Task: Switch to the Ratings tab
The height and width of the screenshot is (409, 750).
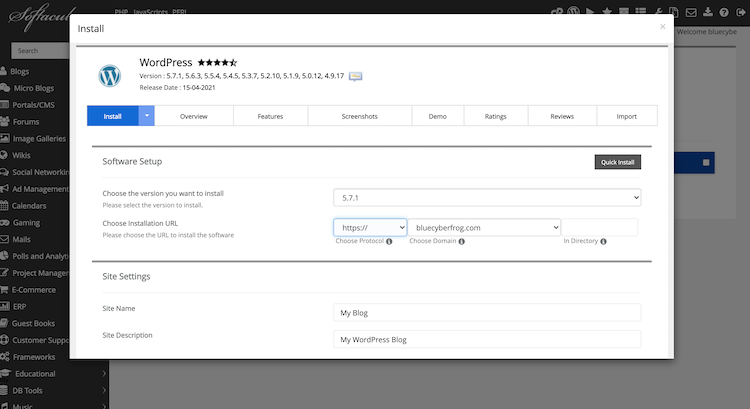Action: (x=496, y=116)
